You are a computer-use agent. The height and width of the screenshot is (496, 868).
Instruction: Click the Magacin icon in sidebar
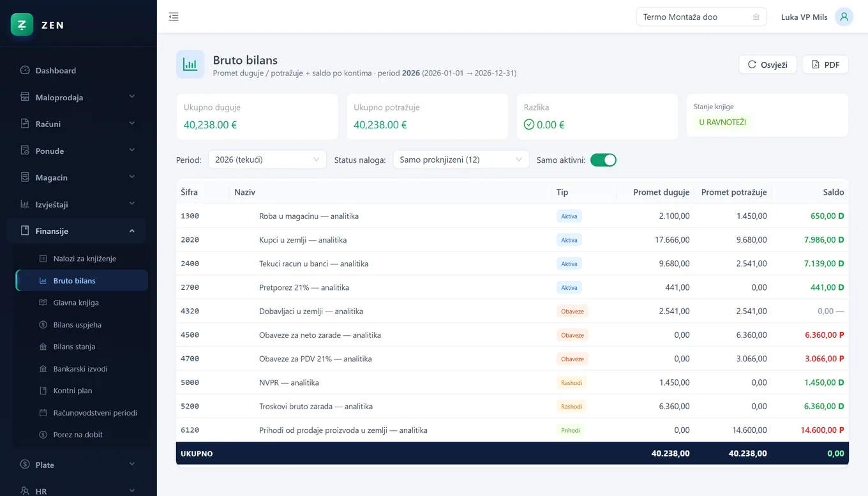click(25, 177)
